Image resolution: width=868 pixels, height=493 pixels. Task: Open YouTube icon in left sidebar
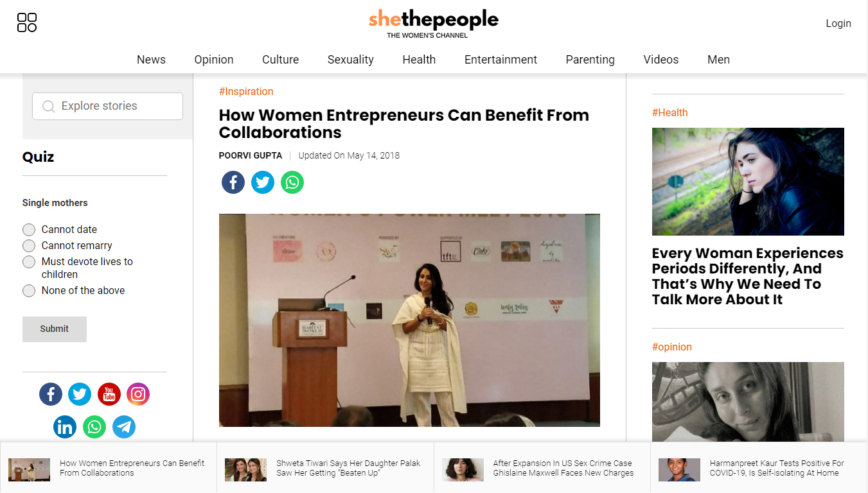coord(109,394)
